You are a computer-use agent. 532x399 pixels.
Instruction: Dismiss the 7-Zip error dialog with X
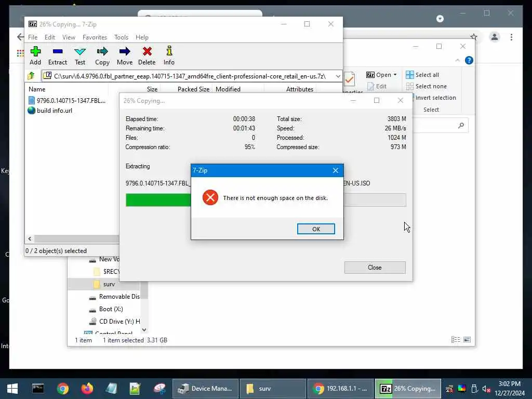(x=336, y=170)
